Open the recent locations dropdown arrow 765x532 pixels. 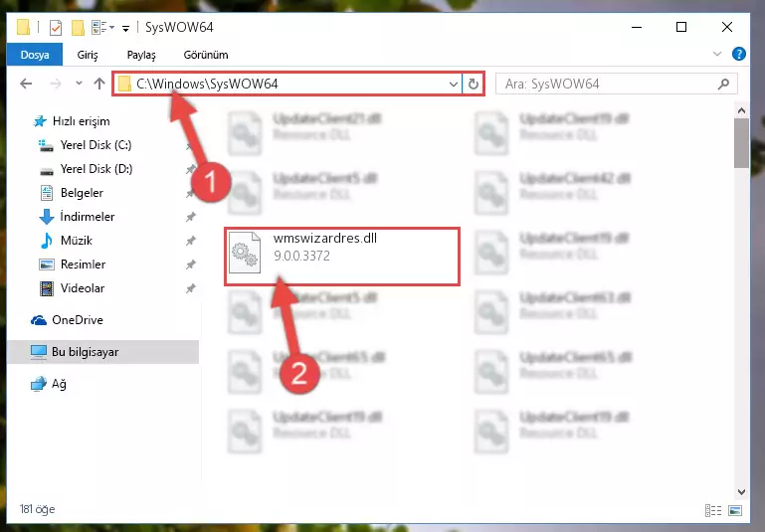point(79,84)
